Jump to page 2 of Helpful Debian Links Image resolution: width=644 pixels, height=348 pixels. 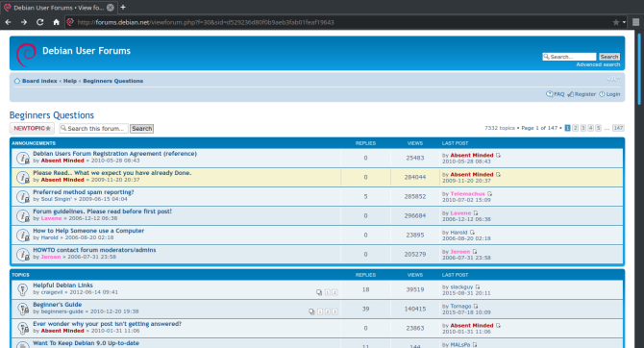tap(334, 292)
